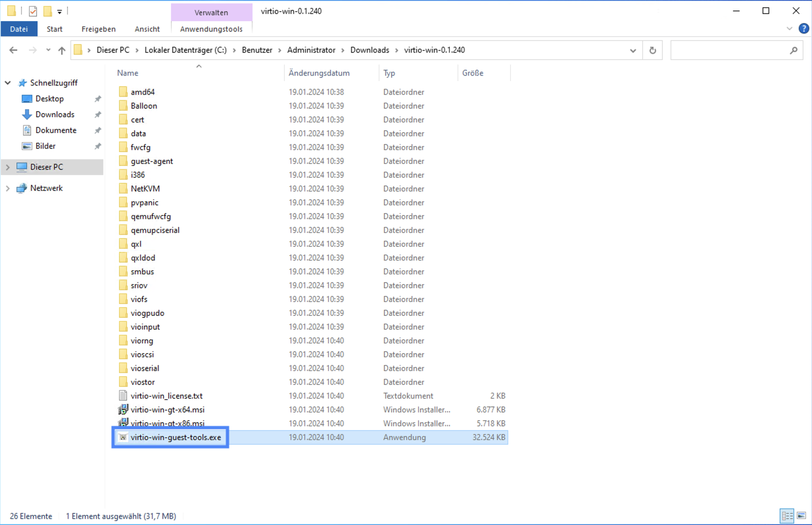
Task: Click the guest-agent folder icon
Action: pyautogui.click(x=123, y=161)
